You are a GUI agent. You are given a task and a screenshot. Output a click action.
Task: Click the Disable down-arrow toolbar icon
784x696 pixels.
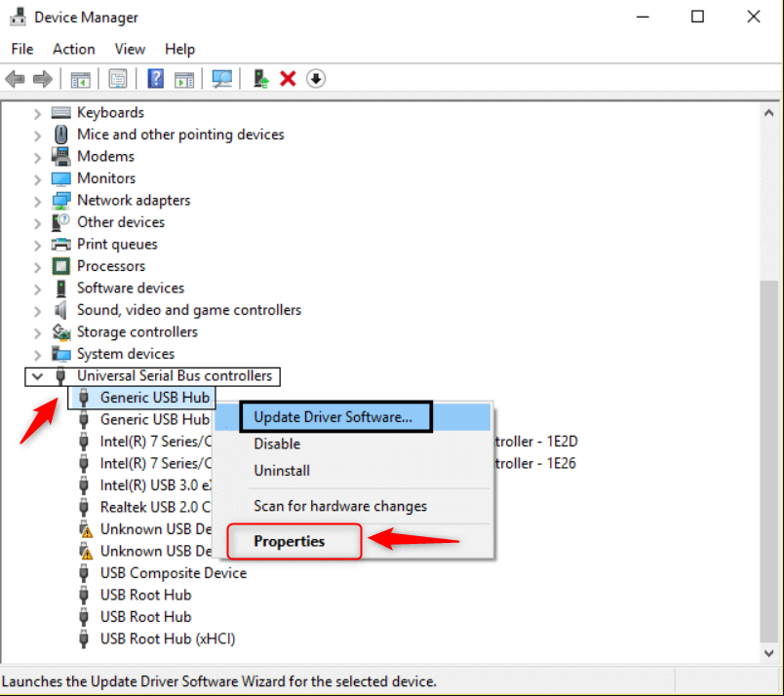click(x=316, y=78)
